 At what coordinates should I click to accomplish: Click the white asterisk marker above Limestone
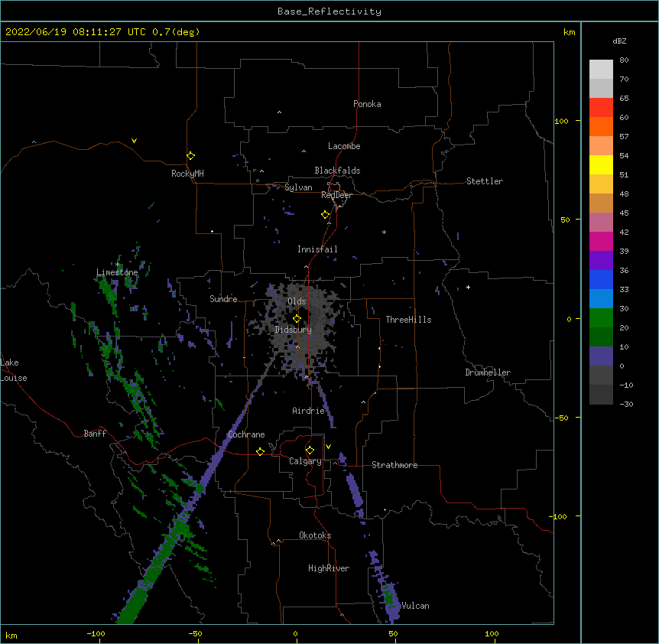click(117, 264)
